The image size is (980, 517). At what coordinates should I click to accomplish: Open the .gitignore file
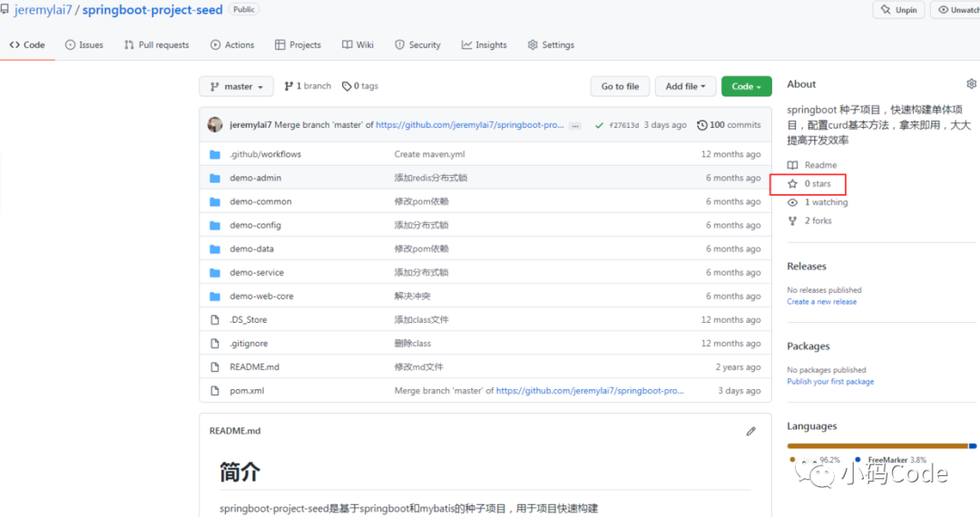(x=248, y=344)
